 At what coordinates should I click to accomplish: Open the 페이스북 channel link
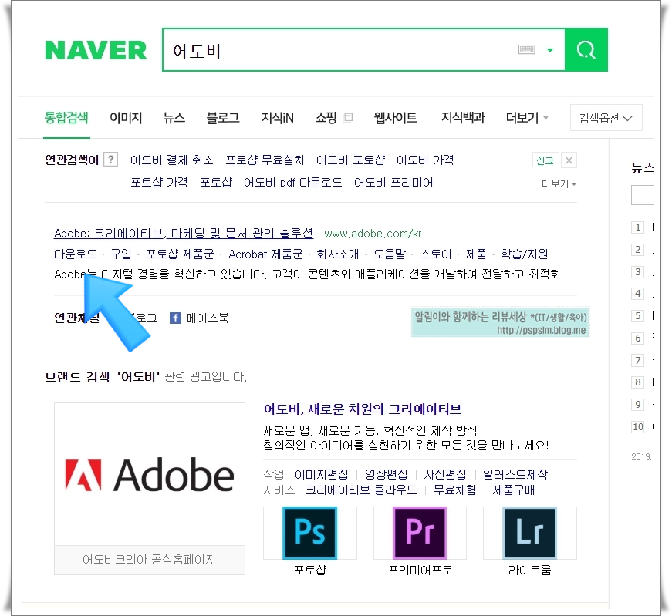208,318
